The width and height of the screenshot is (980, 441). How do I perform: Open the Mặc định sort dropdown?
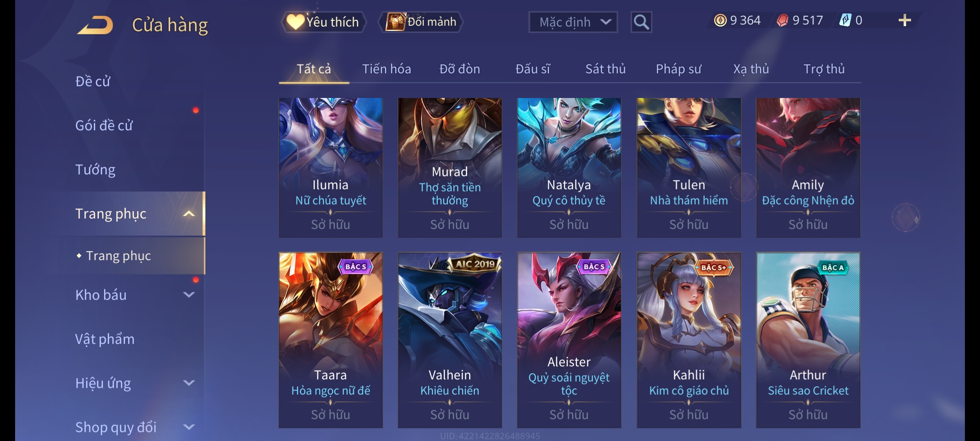tap(573, 22)
